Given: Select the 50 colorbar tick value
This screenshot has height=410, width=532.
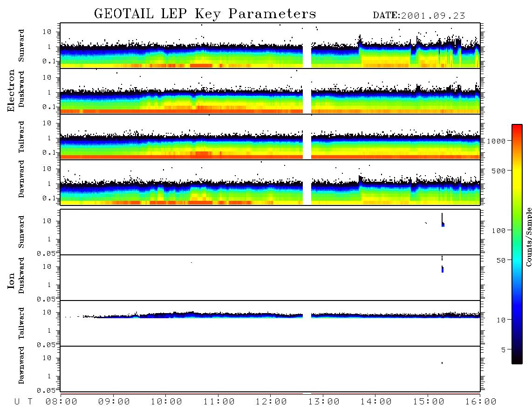Looking at the screenshot, I should pos(500,260).
